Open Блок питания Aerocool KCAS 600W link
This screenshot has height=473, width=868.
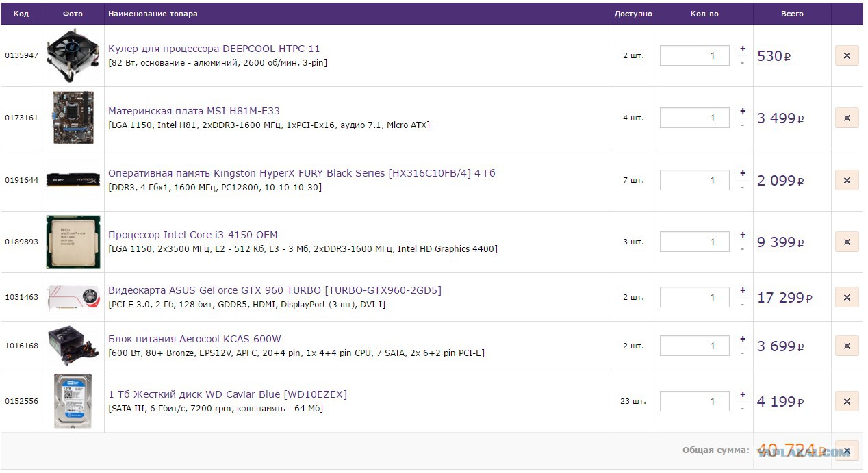(194, 339)
